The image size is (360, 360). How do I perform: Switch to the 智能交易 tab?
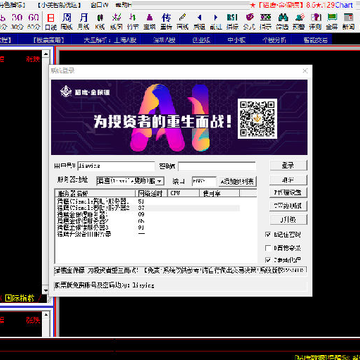315,40
